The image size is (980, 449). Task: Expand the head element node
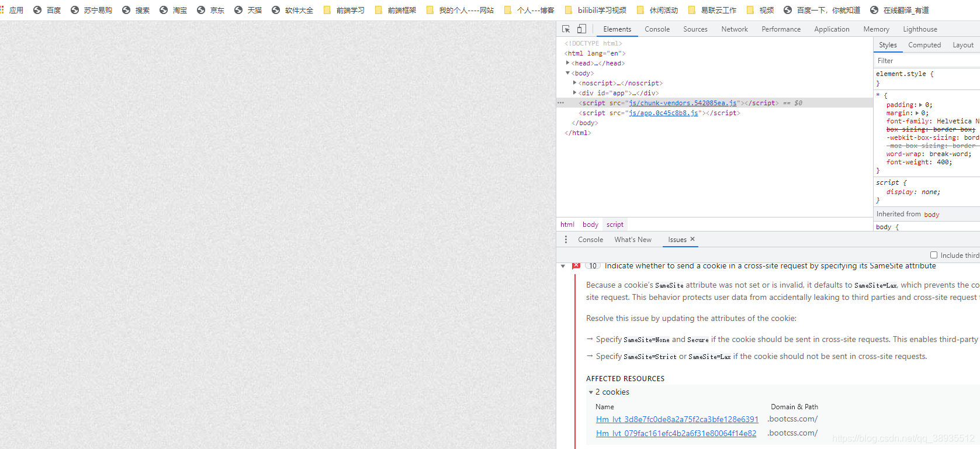pos(567,63)
